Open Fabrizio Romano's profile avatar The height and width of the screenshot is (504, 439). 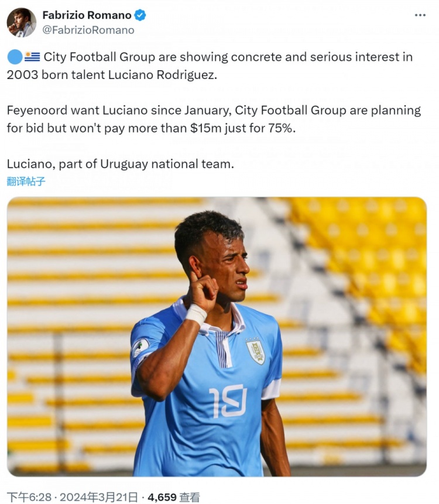pyautogui.click(x=22, y=22)
